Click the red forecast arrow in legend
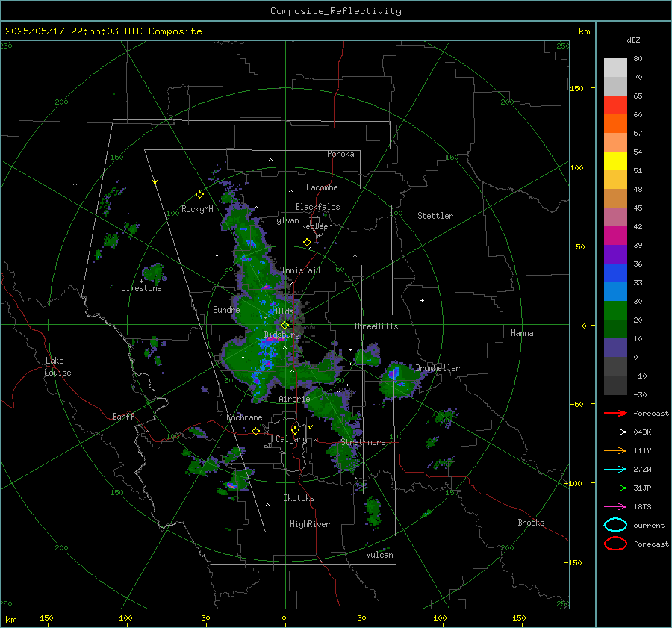This screenshot has height=628, width=672. 615,413
